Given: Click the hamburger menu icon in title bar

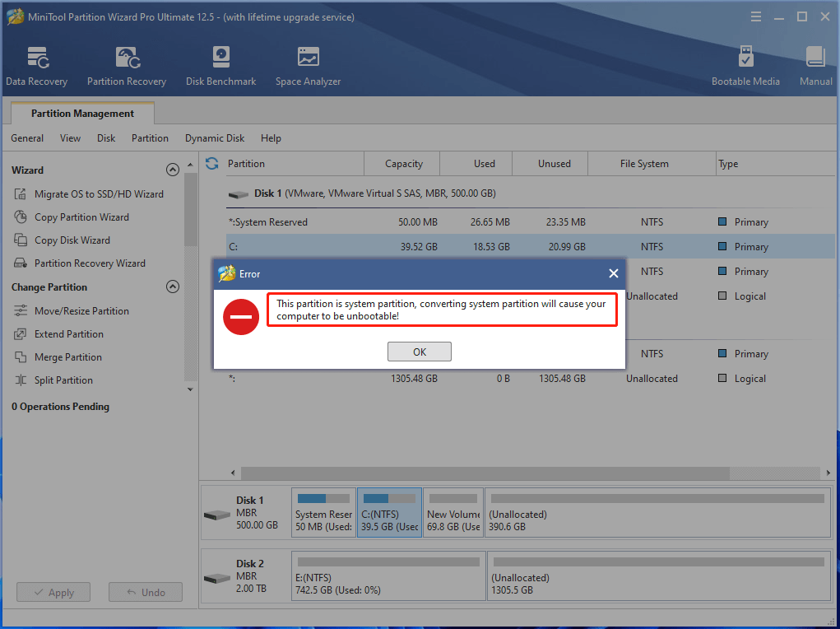Looking at the screenshot, I should pyautogui.click(x=756, y=17).
